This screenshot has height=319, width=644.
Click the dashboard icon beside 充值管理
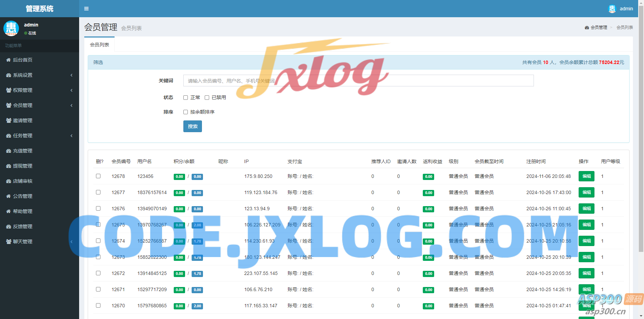pyautogui.click(x=9, y=151)
